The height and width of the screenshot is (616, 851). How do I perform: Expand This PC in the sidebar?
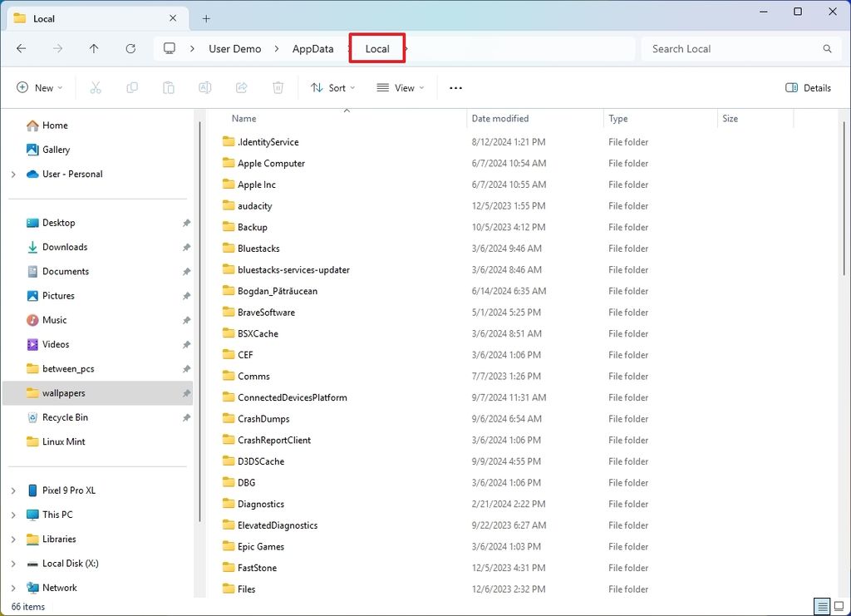(15, 515)
